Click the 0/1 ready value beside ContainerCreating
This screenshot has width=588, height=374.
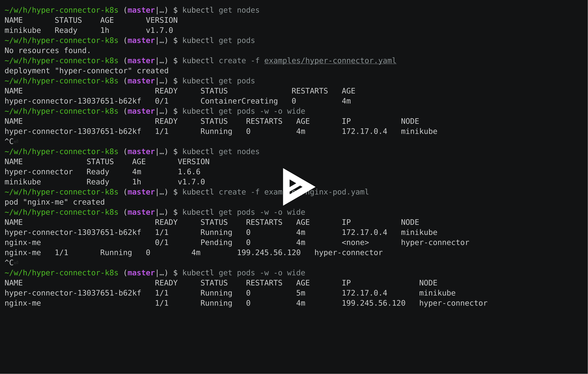(x=162, y=101)
